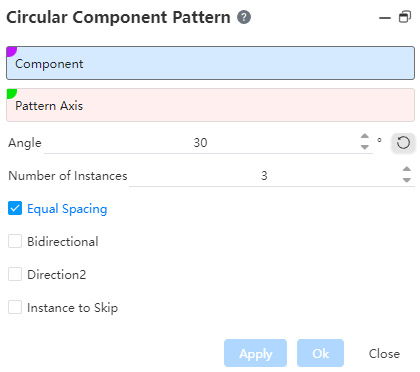420x372 pixels.
Task: Increase the Angle value with up arrow
Action: click(x=365, y=136)
